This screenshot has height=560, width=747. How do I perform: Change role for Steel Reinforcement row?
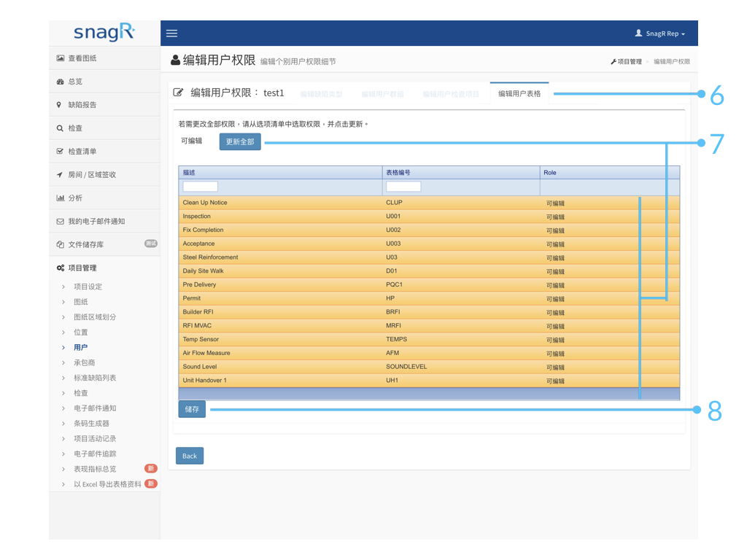(x=555, y=258)
